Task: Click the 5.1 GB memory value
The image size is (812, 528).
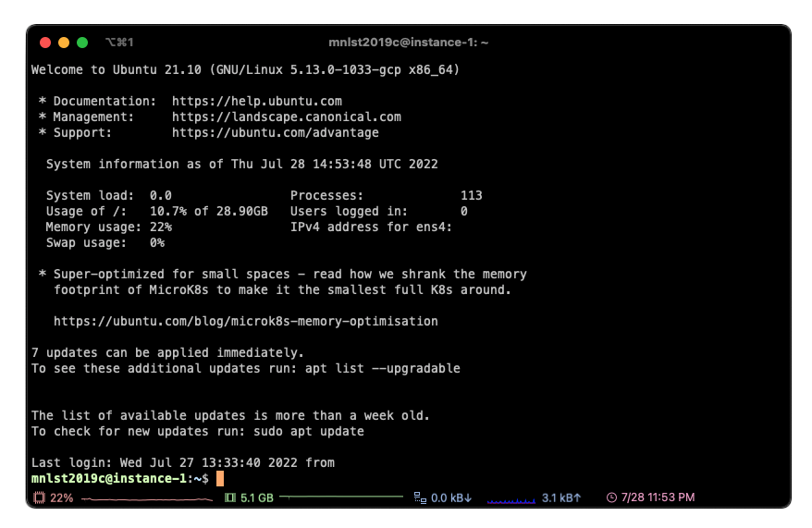Action: click(x=257, y=498)
